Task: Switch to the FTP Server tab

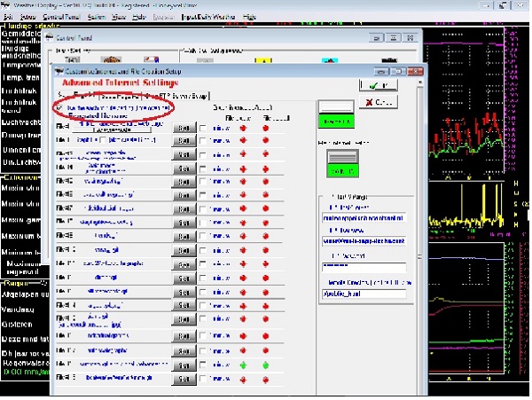Action: [x=176, y=97]
